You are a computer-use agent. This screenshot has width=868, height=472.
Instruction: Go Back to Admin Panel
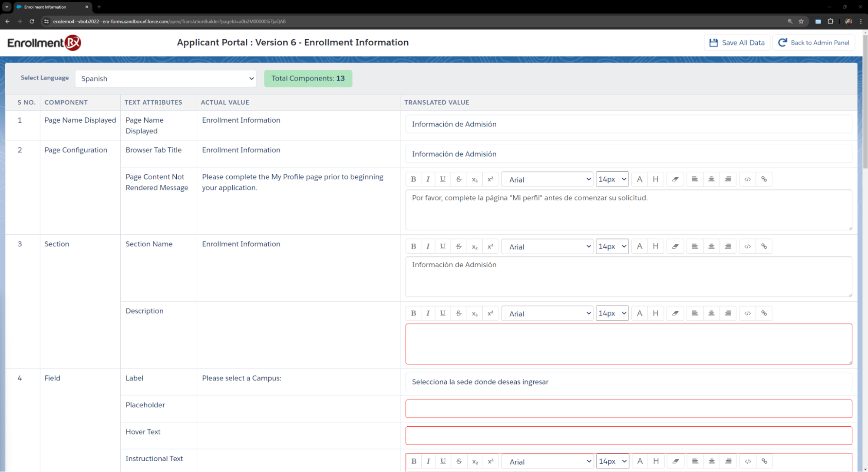814,43
